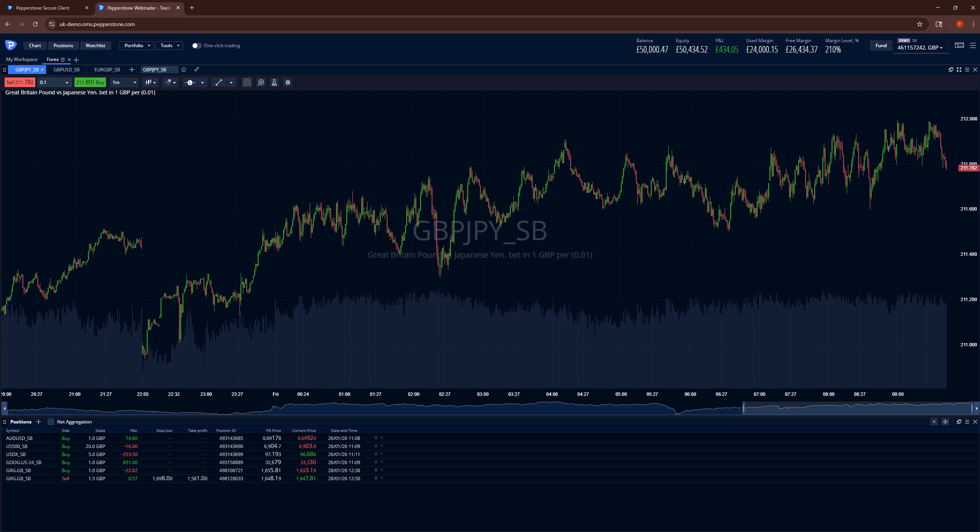980x532 pixels.
Task: Close the GOOG.US-24_SB position
Action: [382, 462]
